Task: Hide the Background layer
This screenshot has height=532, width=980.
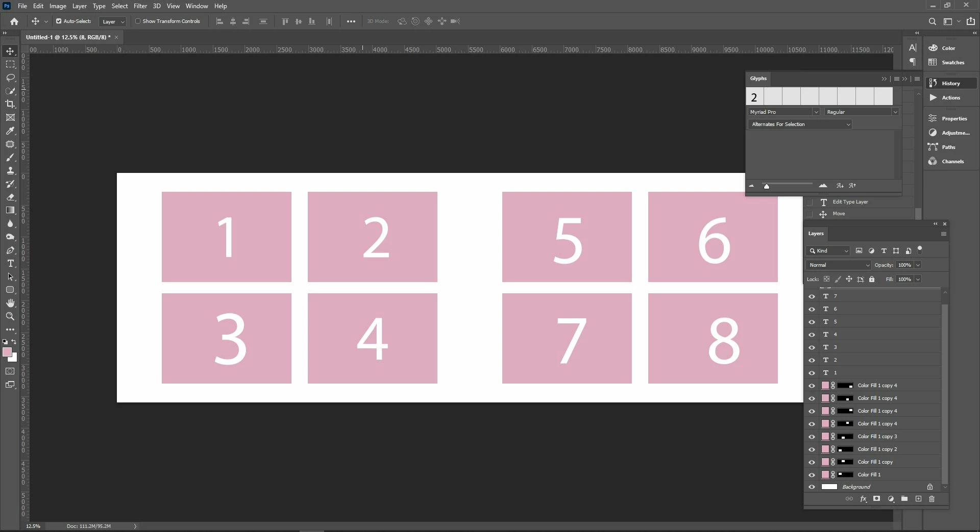Action: 812,487
